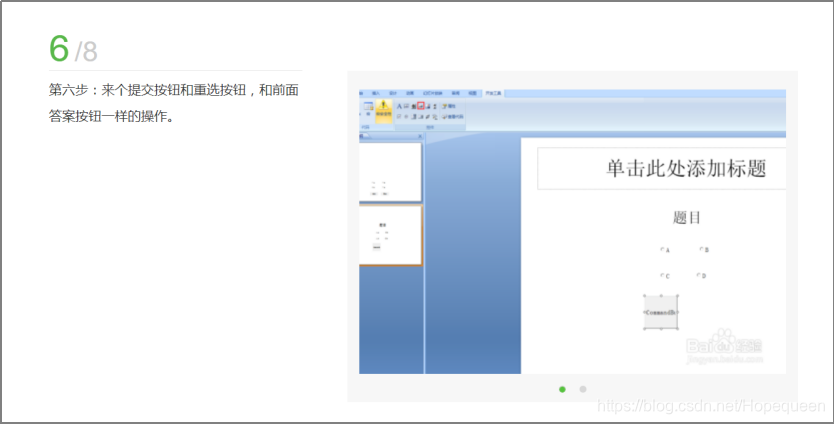
Task: Open Macro Security (宏安全性)
Action: pyautogui.click(x=384, y=111)
